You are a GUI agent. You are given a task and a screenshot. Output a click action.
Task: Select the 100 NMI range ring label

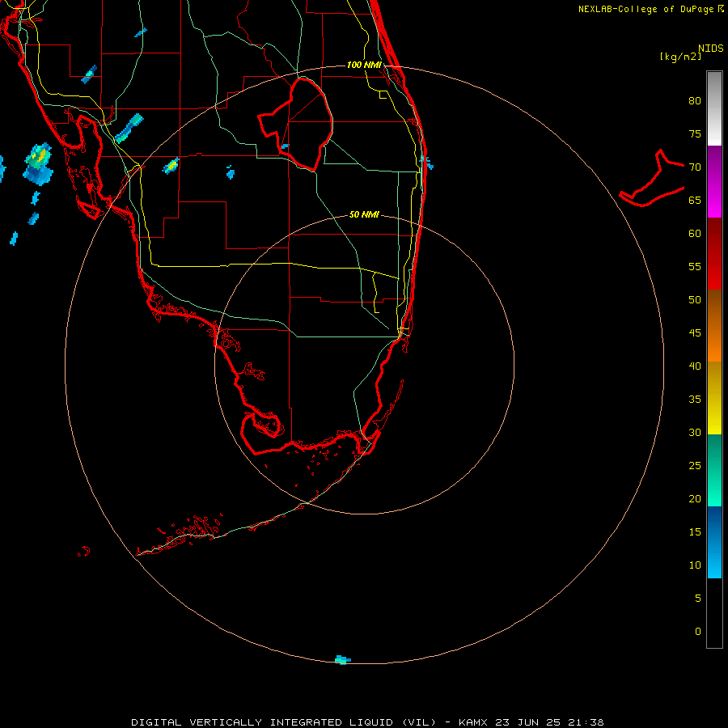(x=364, y=65)
